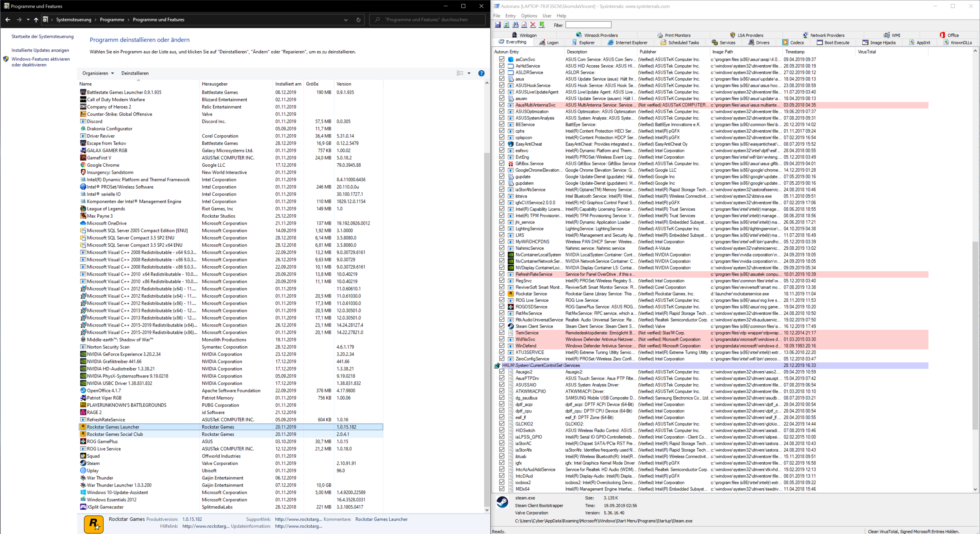The image size is (980, 534).
Task: Open the Organisieren dropdown
Action: point(98,73)
